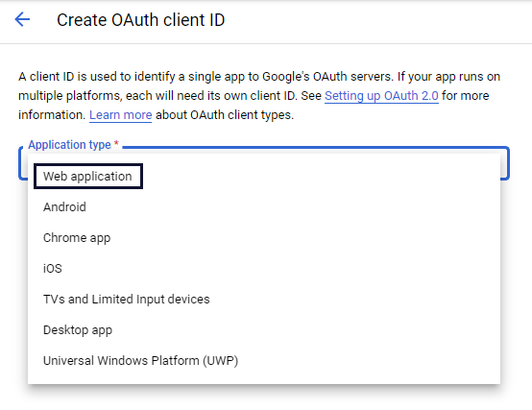
Task: Click the Create OAuth client ID heading
Action: click(x=141, y=20)
